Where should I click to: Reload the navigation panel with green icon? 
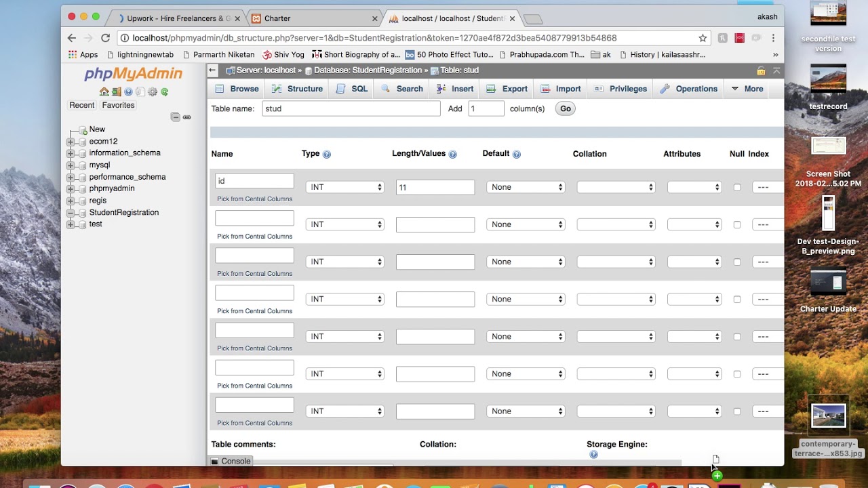click(164, 91)
